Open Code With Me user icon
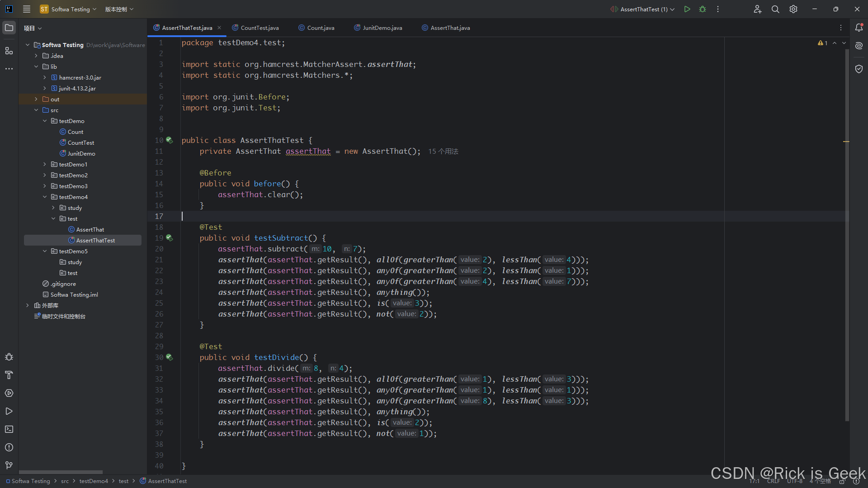 point(758,9)
